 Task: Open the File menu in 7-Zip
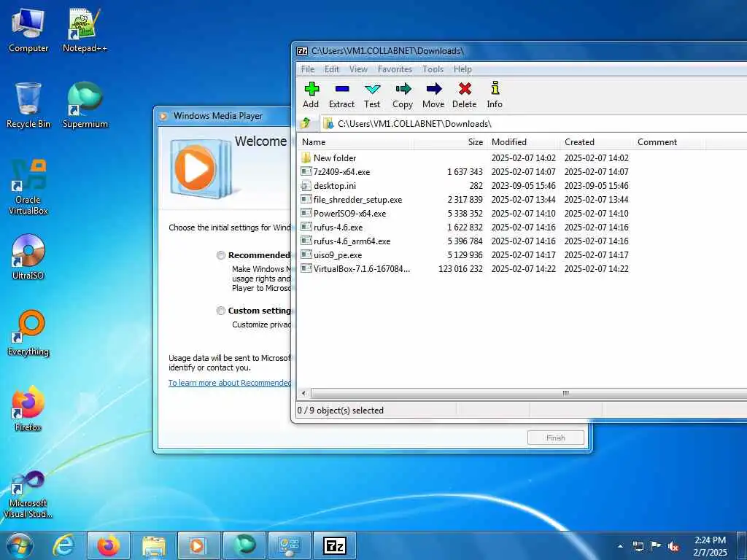[x=308, y=69]
